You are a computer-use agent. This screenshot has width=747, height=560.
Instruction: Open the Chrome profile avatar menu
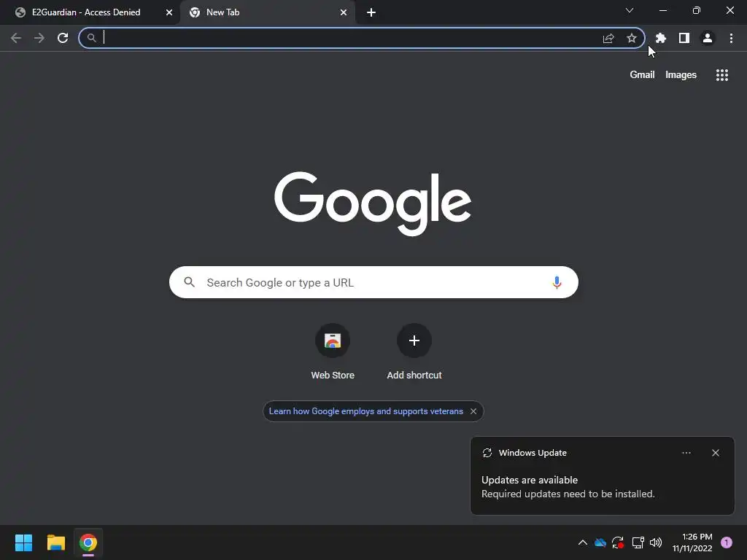pyautogui.click(x=708, y=38)
